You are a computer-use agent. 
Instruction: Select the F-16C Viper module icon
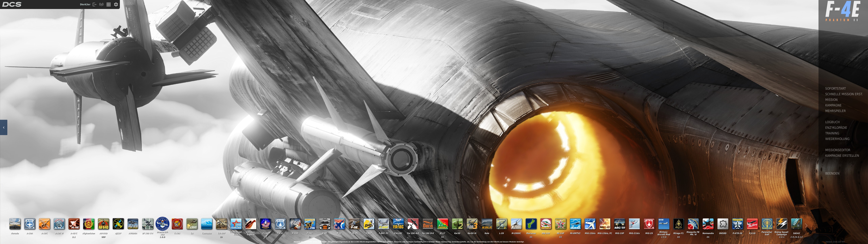click(x=310, y=224)
